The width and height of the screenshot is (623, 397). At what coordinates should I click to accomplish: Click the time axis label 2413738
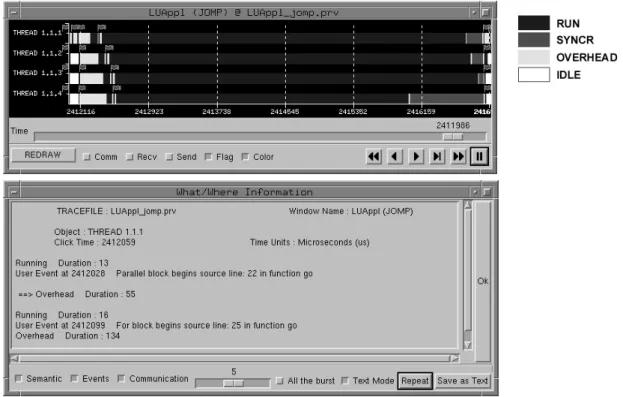click(217, 112)
